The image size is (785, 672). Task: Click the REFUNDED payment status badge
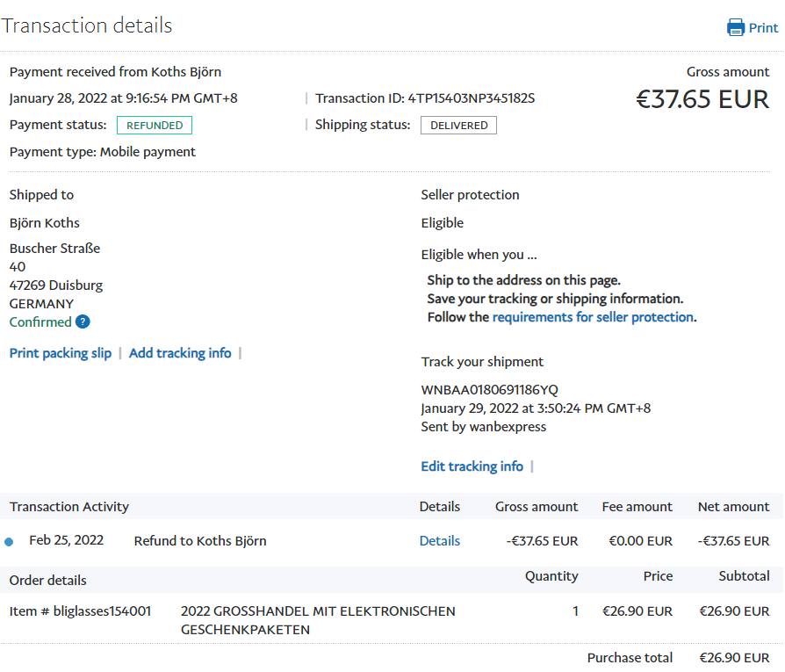pyautogui.click(x=155, y=126)
